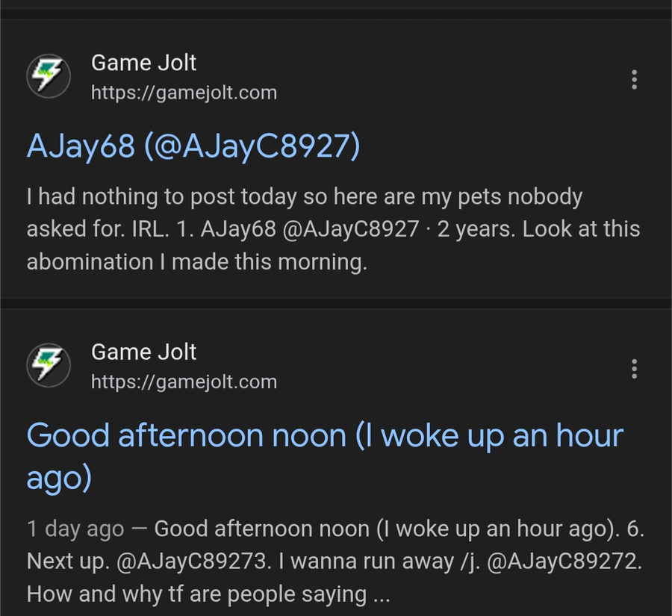672x616 pixels.
Task: Open the three-dot menu for the AJay68 result
Action: (x=634, y=80)
